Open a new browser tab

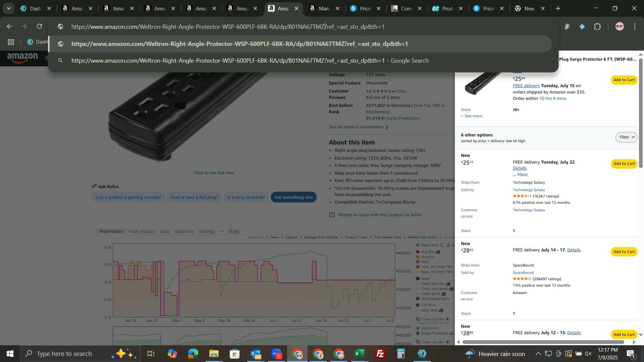click(x=558, y=8)
